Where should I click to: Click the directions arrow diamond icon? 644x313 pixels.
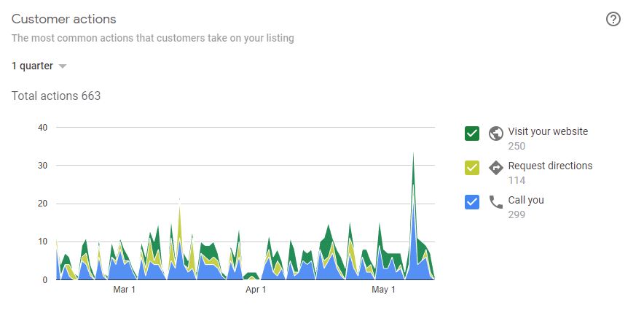[x=496, y=167]
